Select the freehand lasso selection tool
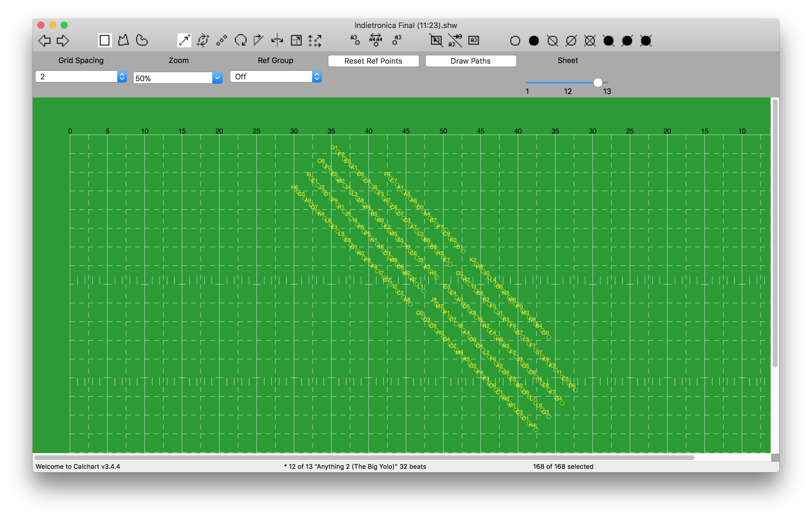Image resolution: width=812 pixels, height=519 pixels. (x=142, y=41)
